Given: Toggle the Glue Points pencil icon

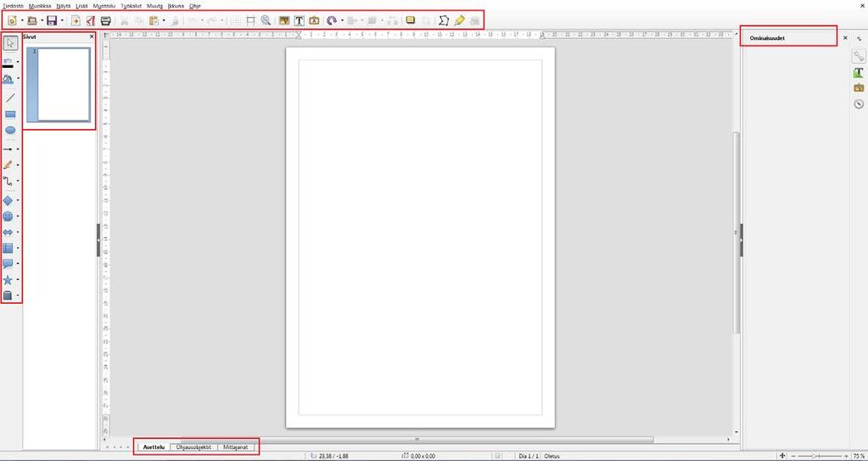Looking at the screenshot, I should (459, 20).
